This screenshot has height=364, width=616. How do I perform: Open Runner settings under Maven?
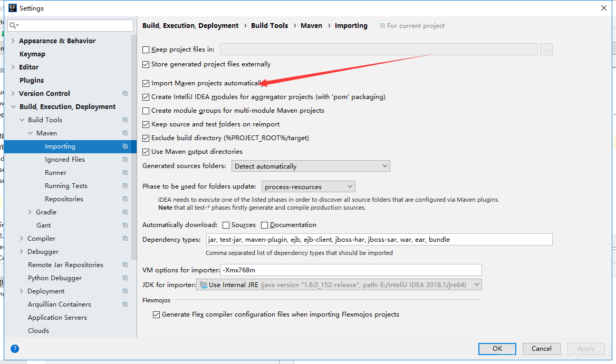point(55,173)
